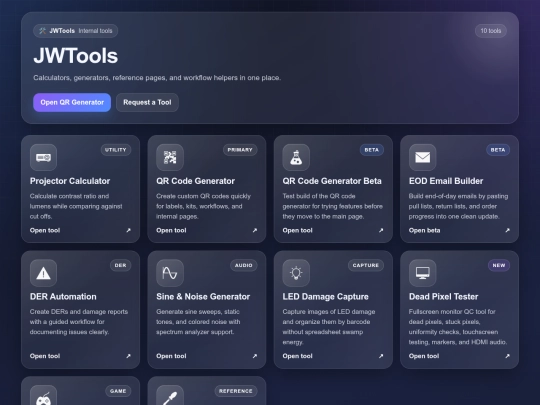Click the gamepad icon on the GAME card
This screenshot has height=405, width=540.
coord(43,395)
